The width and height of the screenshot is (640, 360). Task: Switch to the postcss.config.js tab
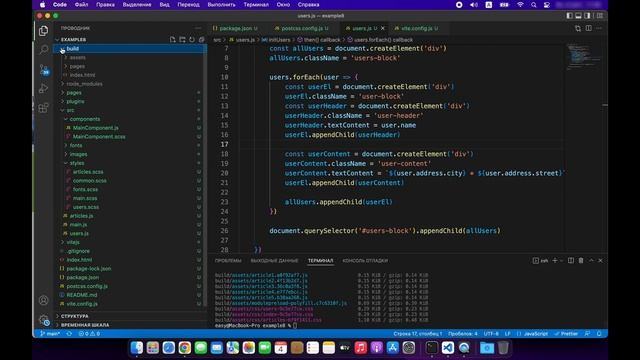[x=304, y=28]
